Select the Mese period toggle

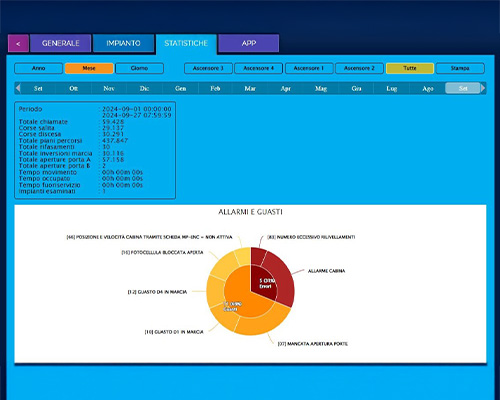89,68
